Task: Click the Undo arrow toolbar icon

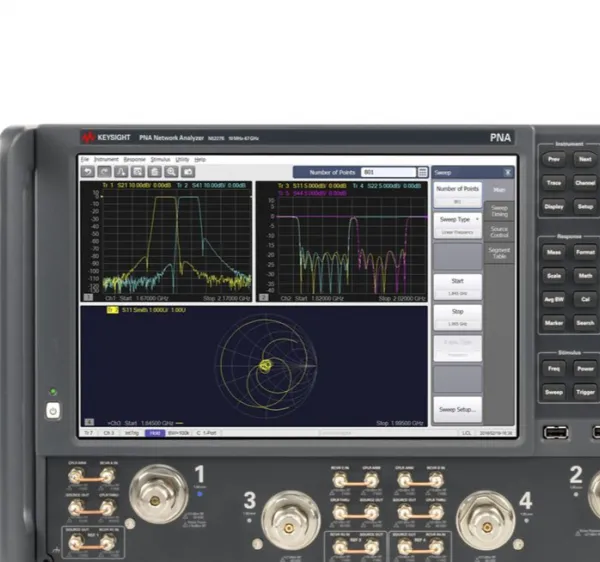Action: (x=88, y=172)
